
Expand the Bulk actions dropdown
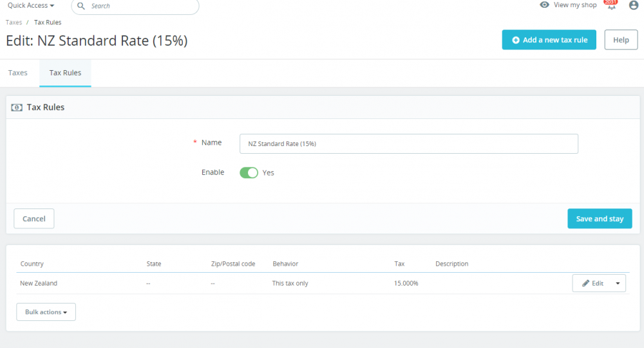(x=46, y=312)
